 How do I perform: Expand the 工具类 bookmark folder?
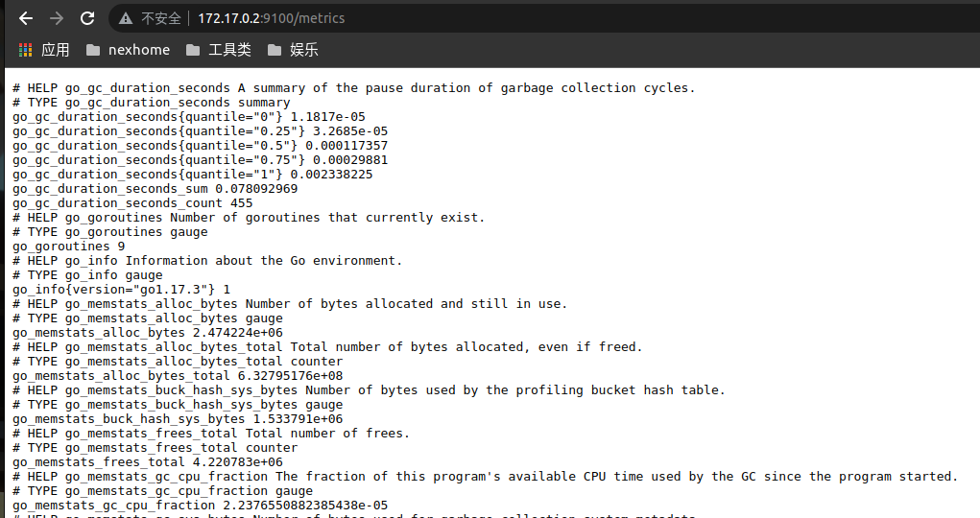219,50
